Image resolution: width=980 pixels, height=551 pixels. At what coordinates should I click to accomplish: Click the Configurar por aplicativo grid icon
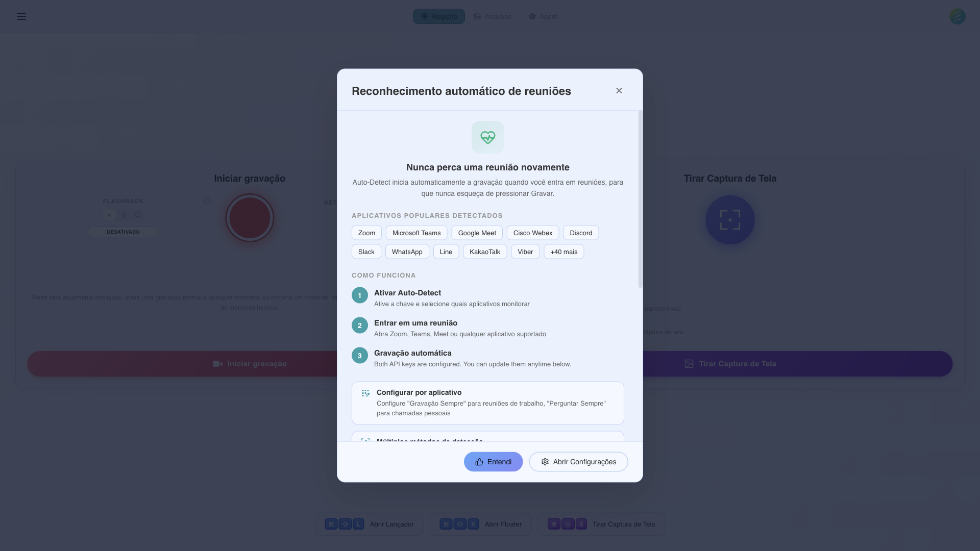pos(365,393)
